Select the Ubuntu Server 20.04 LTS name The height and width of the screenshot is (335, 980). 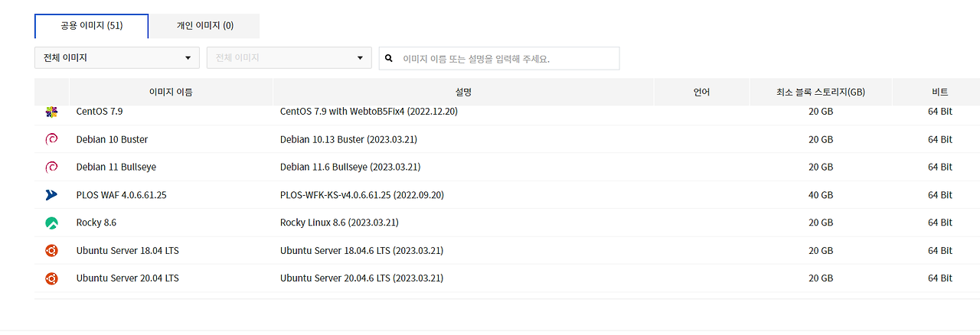[x=128, y=278]
